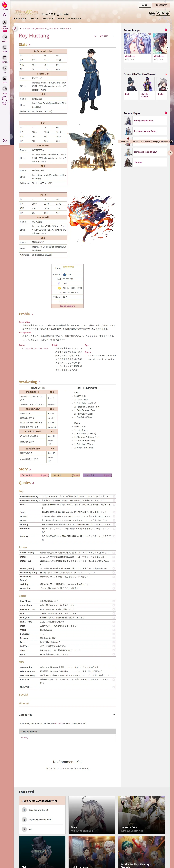Click the flame icon beside Recent Images
This screenshot has height=868, width=174.
(x=166, y=30)
